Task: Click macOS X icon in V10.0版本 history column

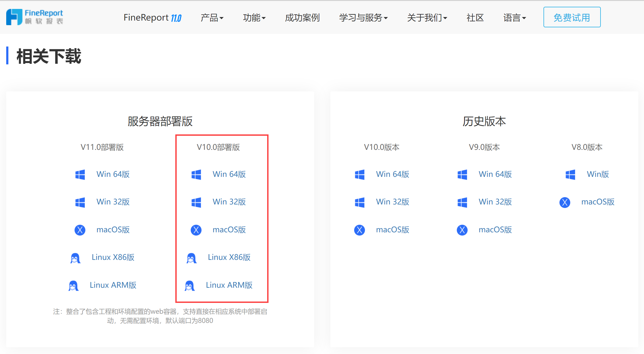Action: pyautogui.click(x=360, y=230)
